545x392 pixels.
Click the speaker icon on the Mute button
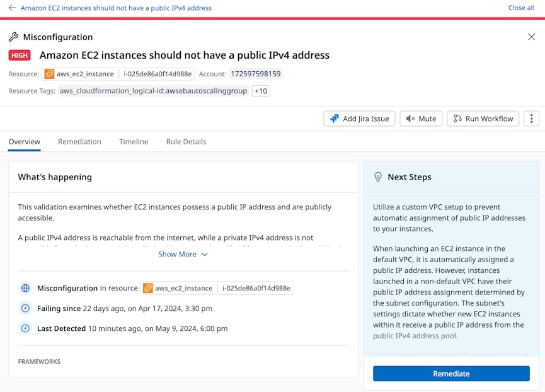click(x=411, y=118)
